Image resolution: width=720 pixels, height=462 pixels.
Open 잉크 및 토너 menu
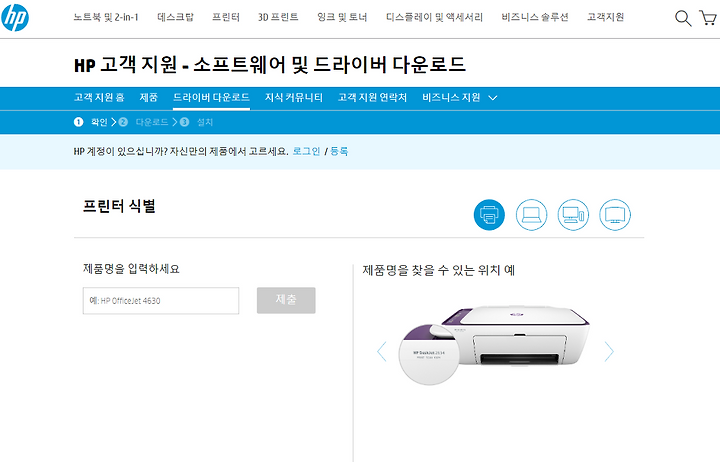coord(342,17)
